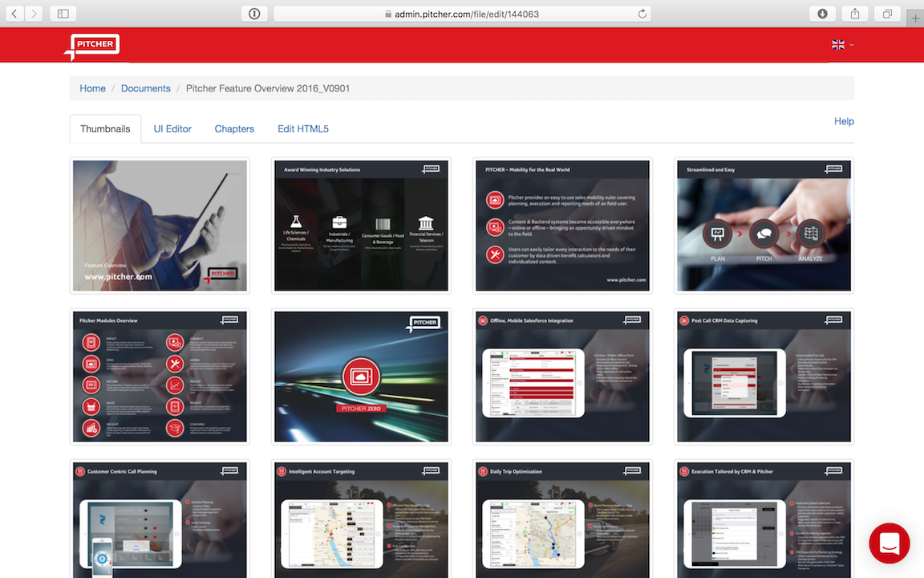Open the Mobility for the Real World thumbnail

coord(563,226)
